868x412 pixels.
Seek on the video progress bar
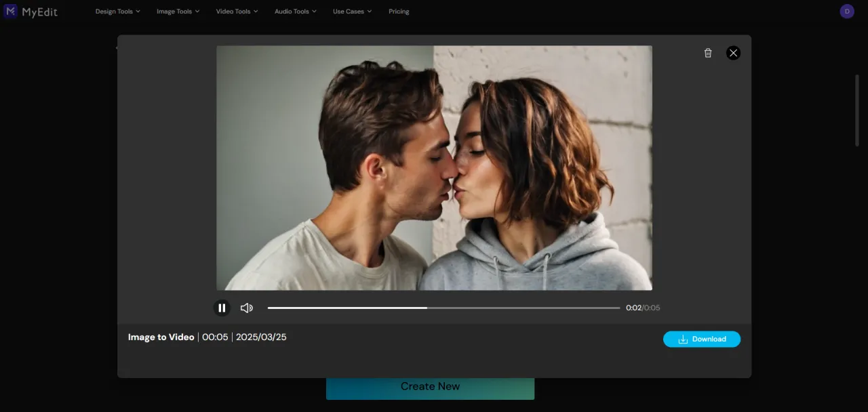(x=443, y=308)
